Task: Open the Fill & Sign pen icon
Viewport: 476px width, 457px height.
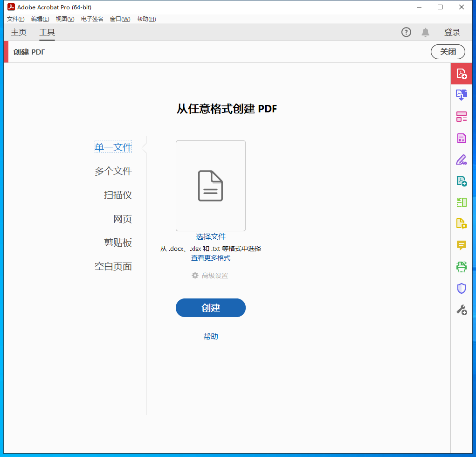Action: [462, 160]
